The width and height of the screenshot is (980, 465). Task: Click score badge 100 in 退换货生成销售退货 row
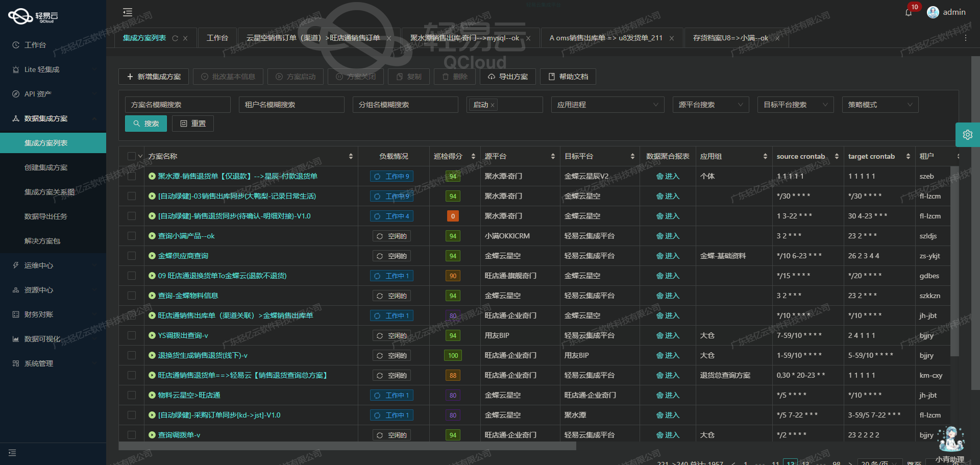453,355
